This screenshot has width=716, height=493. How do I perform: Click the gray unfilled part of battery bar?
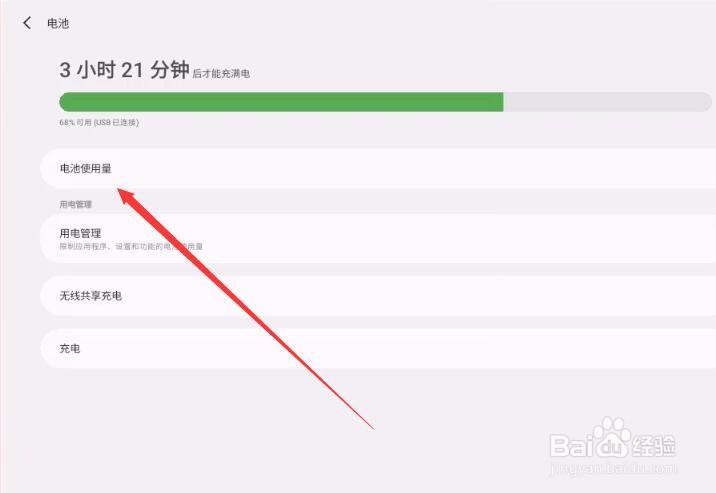click(607, 102)
